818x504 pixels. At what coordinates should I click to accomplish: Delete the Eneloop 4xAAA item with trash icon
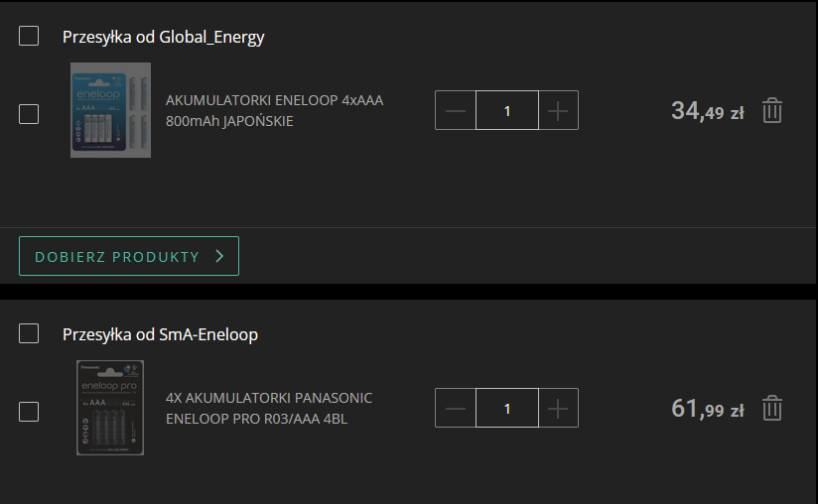[772, 110]
